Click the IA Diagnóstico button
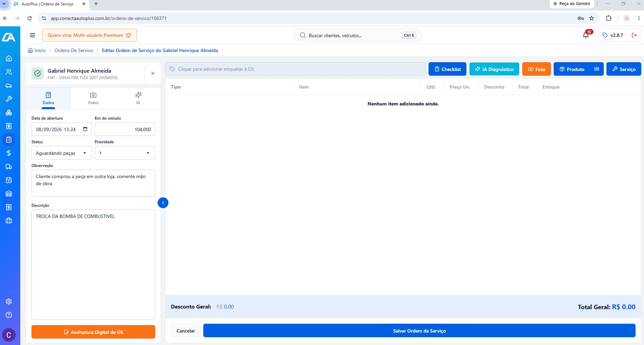 pyautogui.click(x=494, y=69)
